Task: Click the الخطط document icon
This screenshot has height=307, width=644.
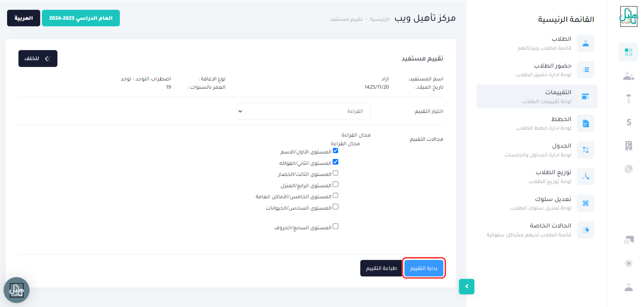Action: point(586,123)
